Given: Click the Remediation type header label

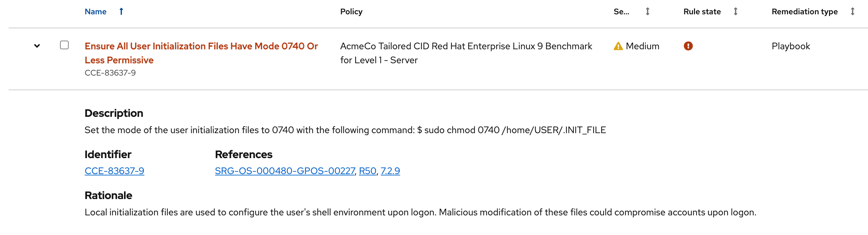Looking at the screenshot, I should (x=804, y=11).
